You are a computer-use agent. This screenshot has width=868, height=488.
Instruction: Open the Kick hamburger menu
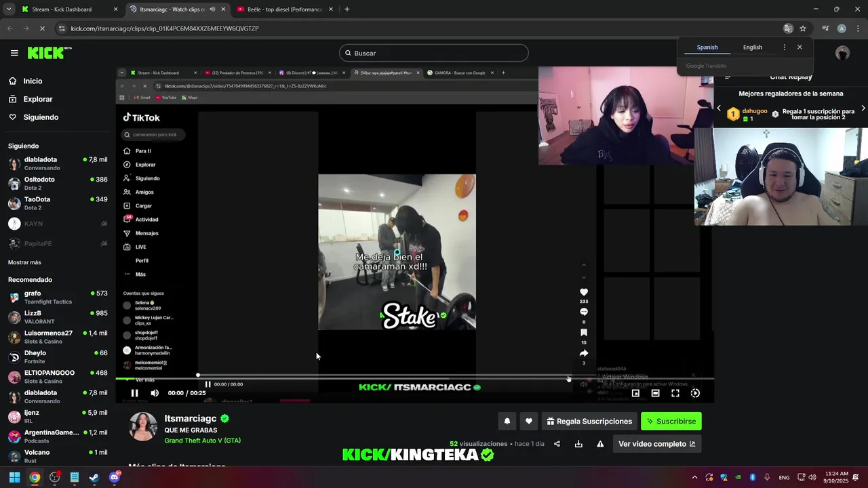(14, 53)
